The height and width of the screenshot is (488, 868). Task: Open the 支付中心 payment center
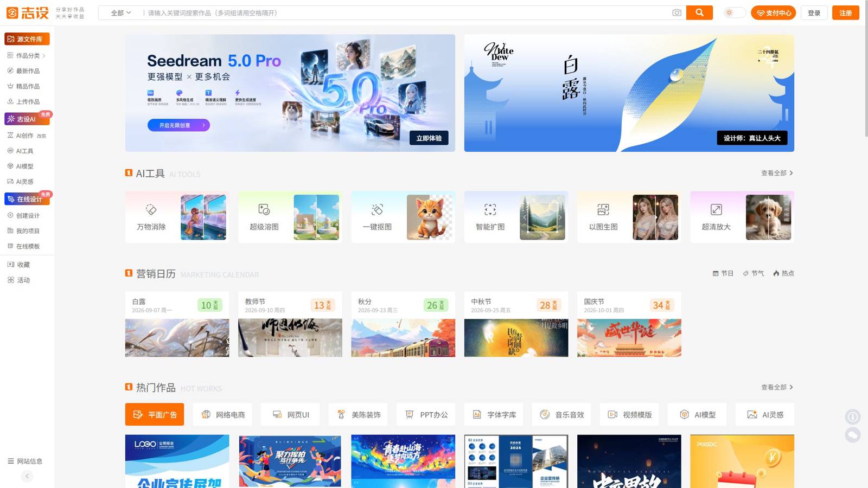[x=773, y=13]
